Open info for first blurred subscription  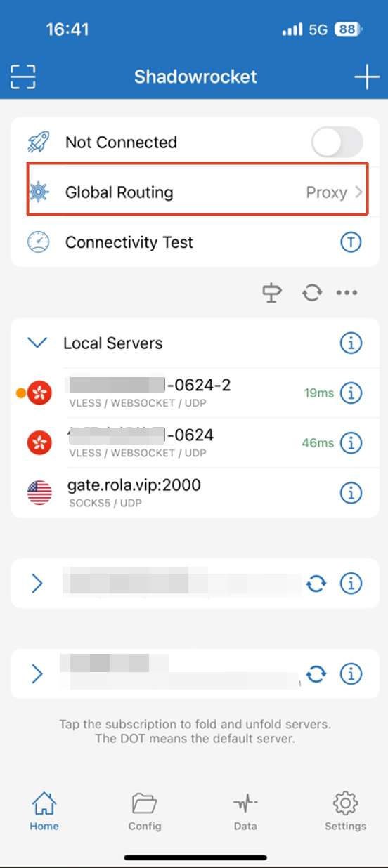click(351, 583)
